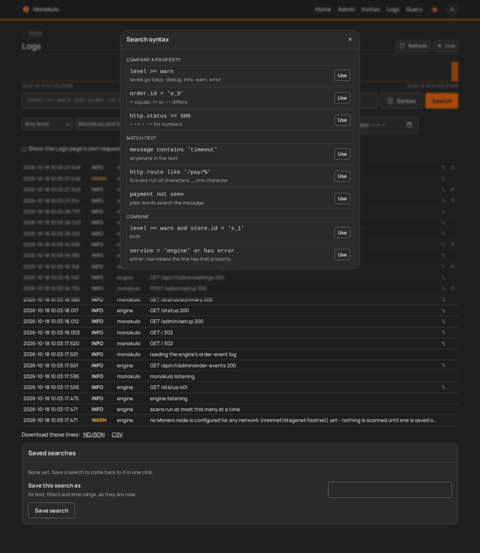Screen dimensions: 480x553
Task: Open the Logs nav item
Action: (393, 10)
